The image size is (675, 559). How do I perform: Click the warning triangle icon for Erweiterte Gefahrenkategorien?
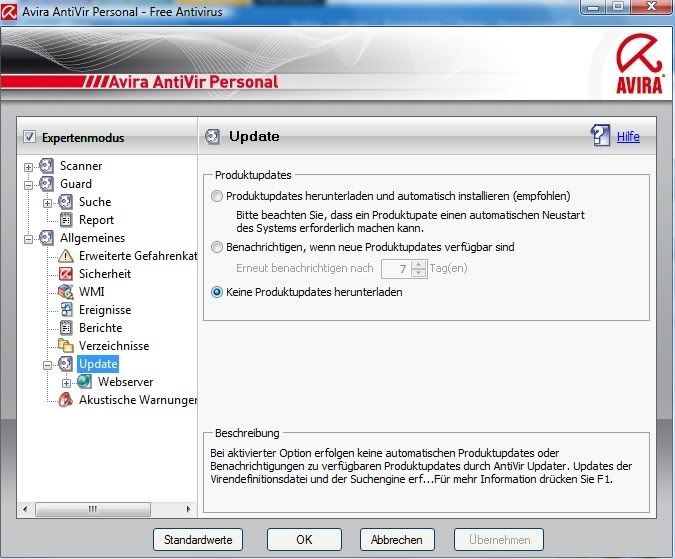(66, 256)
